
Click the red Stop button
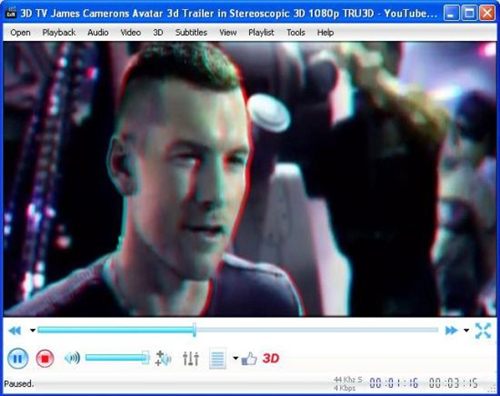click(x=45, y=359)
